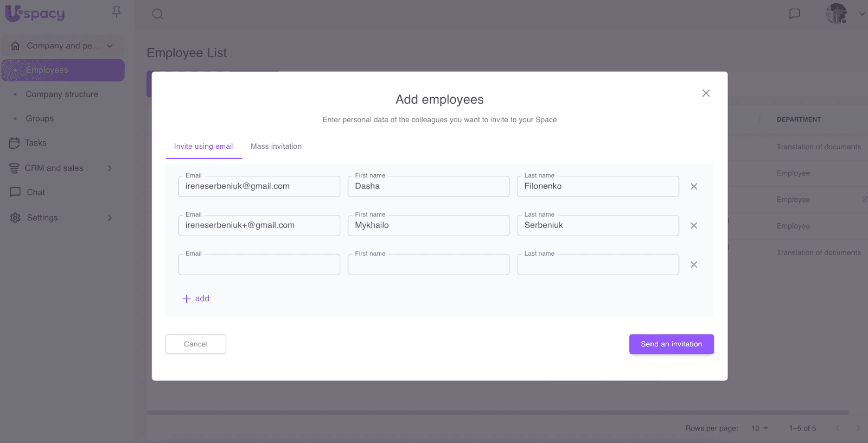Viewport: 868px width, 443px height.
Task: Click the Uspacy logo
Action: [x=35, y=14]
